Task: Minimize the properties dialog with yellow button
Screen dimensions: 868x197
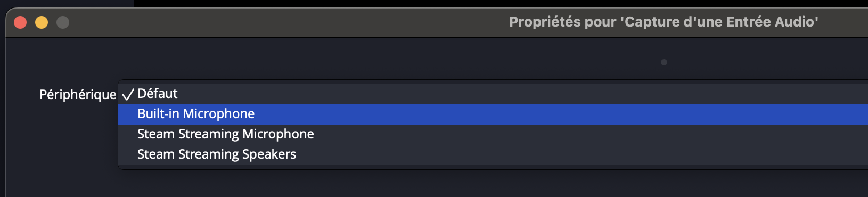Action: [42, 22]
